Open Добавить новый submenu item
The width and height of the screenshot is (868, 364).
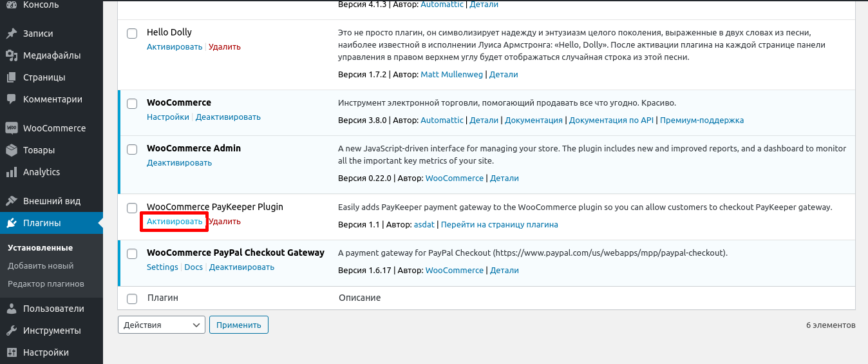pos(41,265)
